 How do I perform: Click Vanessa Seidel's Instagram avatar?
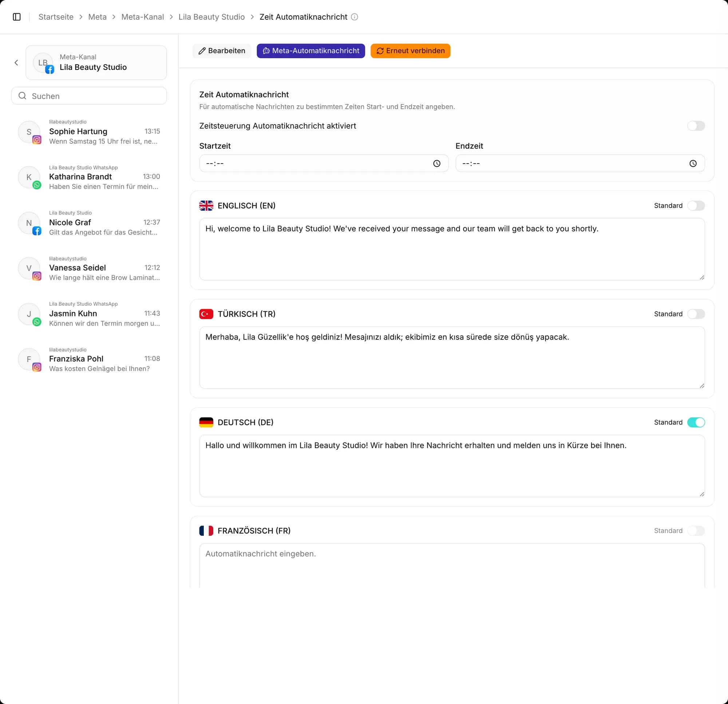click(x=29, y=268)
